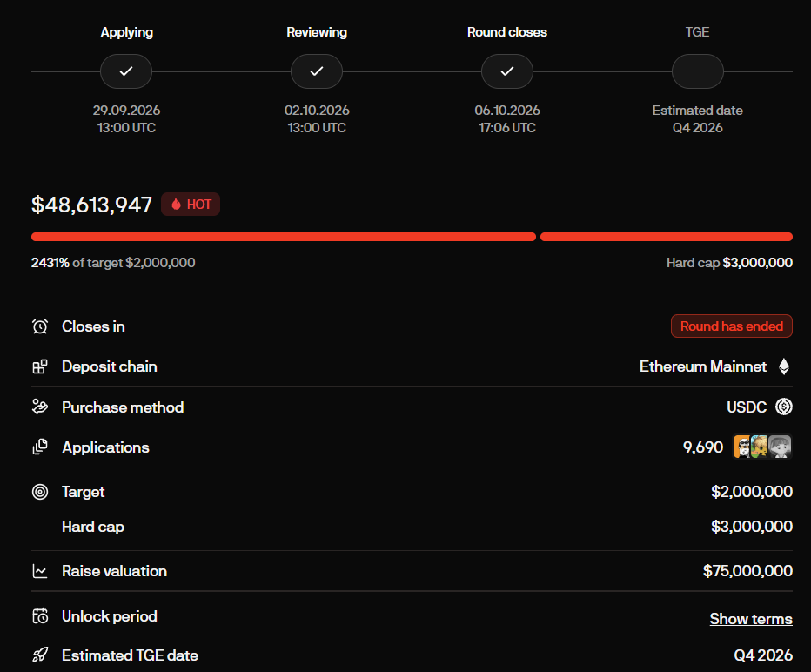Click the 29.09.2026 date under Applying
811x672 pixels.
[126, 111]
